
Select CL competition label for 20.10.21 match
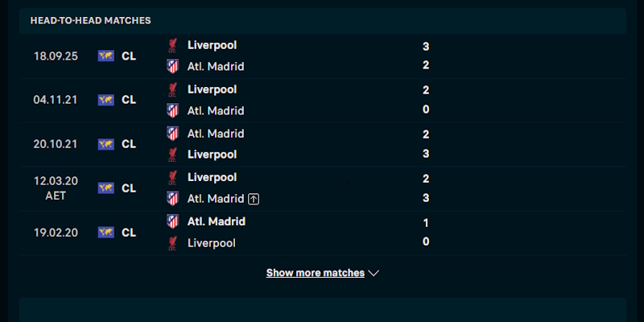(129, 144)
